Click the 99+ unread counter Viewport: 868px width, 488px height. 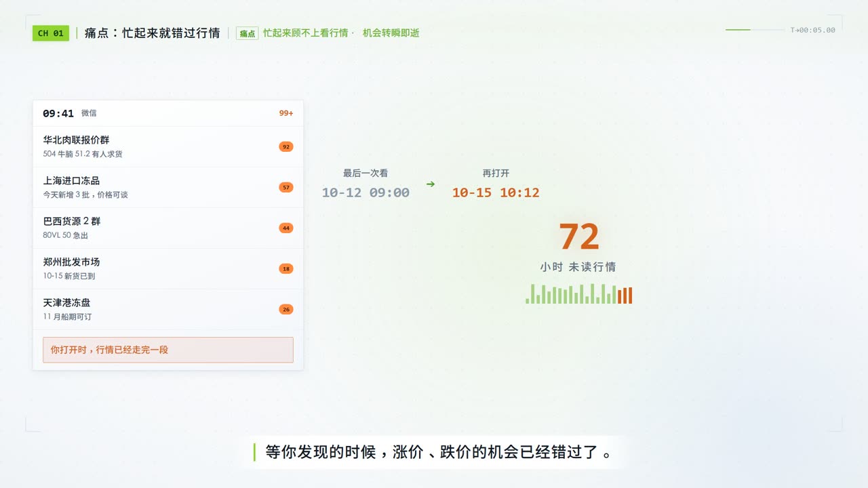coord(286,113)
